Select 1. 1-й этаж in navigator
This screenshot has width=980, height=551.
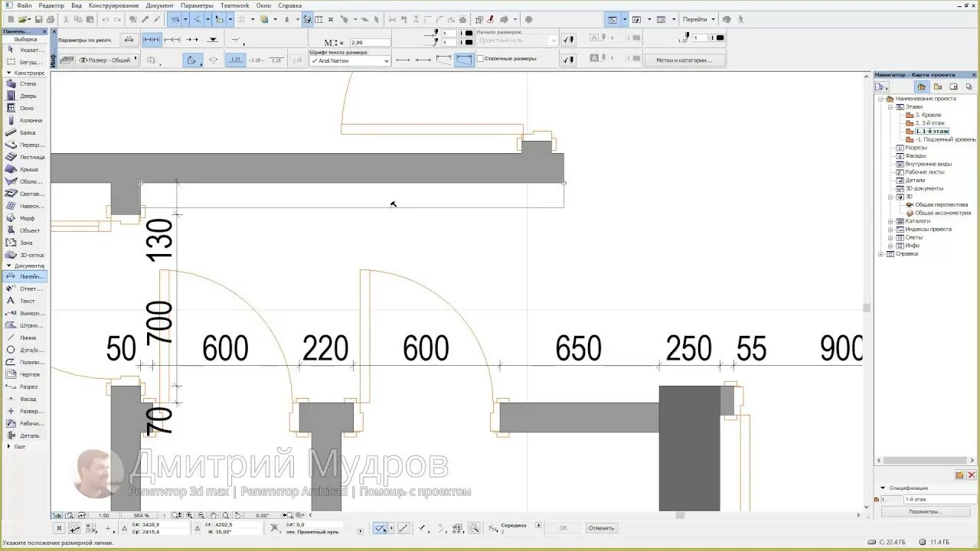pyautogui.click(x=932, y=132)
